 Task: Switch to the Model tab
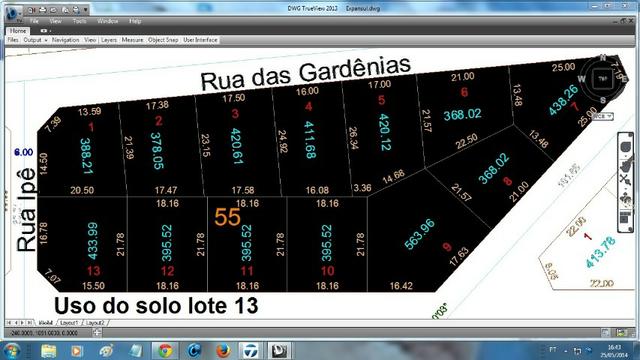(45, 322)
